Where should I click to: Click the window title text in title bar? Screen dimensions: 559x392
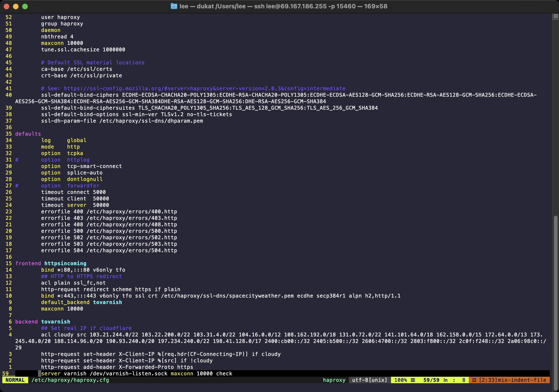283,6
